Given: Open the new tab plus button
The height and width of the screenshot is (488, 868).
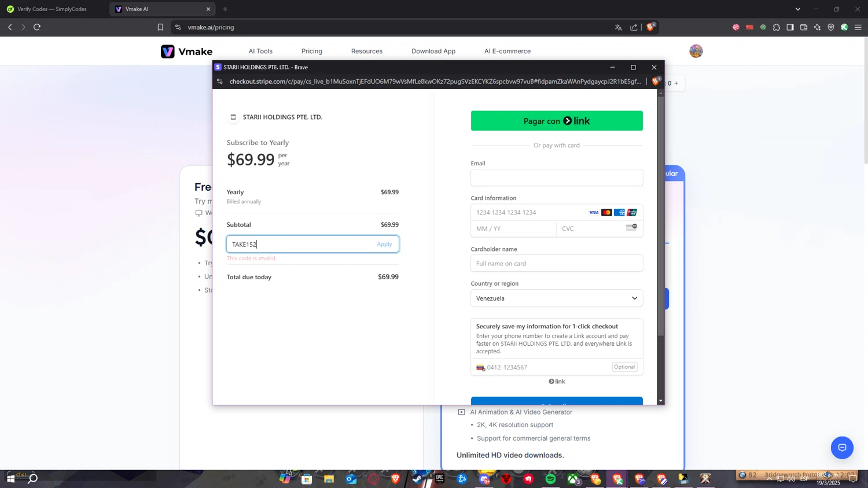Looking at the screenshot, I should click(x=225, y=9).
